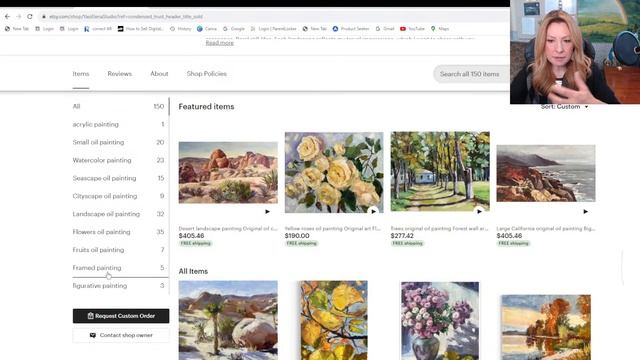Click the $190.00 price
640x360 pixels.
coord(297,236)
